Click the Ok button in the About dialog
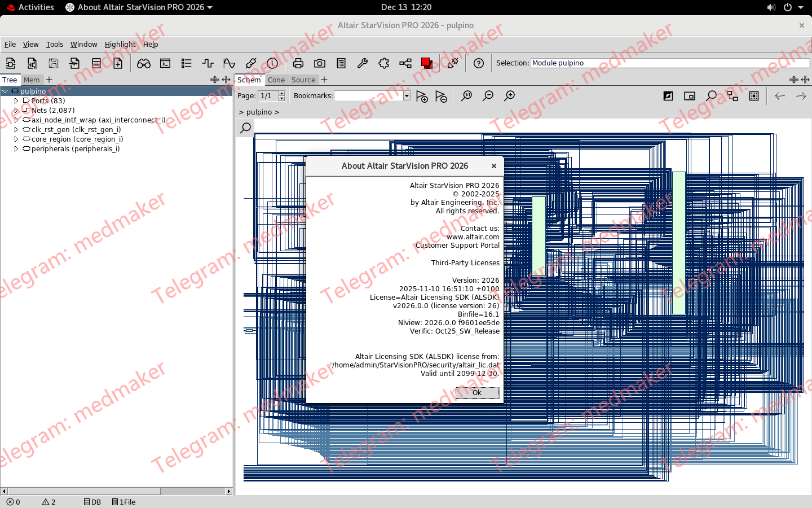812x508 pixels. [x=477, y=392]
